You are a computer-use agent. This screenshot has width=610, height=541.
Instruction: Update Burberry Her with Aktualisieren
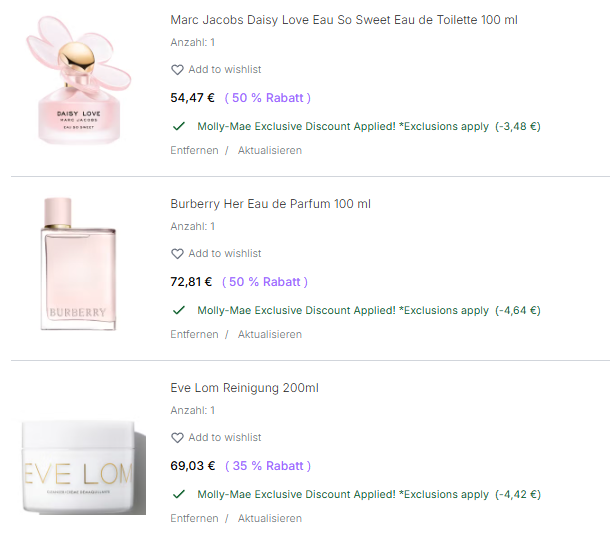point(269,335)
